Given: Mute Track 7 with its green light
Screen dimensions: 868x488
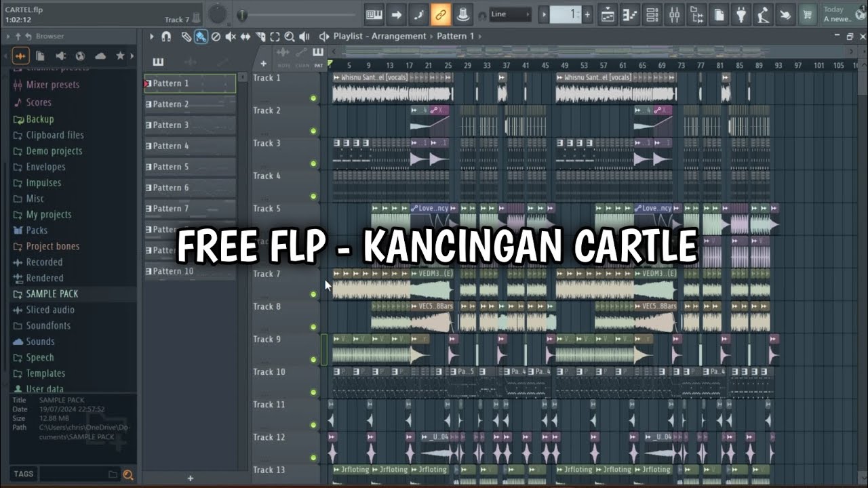Looking at the screenshot, I should [313, 294].
